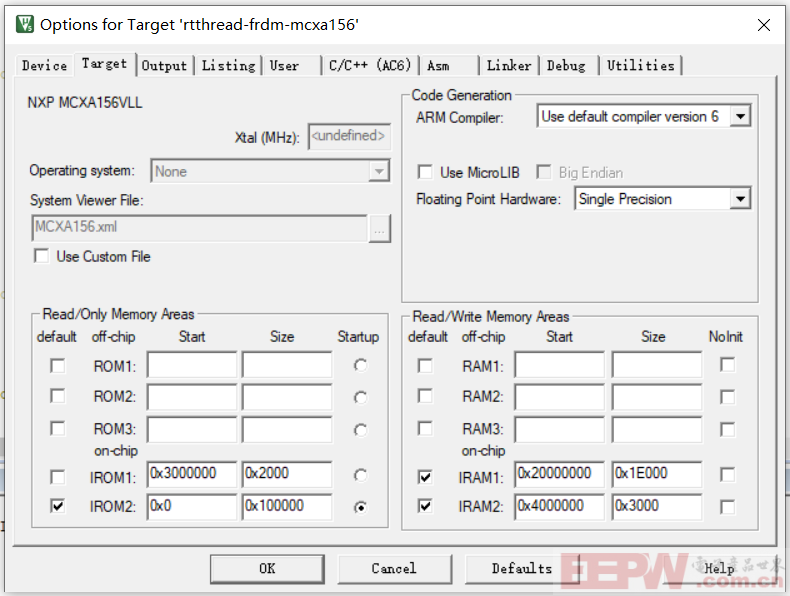Enable NoInit for RAM1
Image resolution: width=790 pixels, height=596 pixels.
(727, 364)
